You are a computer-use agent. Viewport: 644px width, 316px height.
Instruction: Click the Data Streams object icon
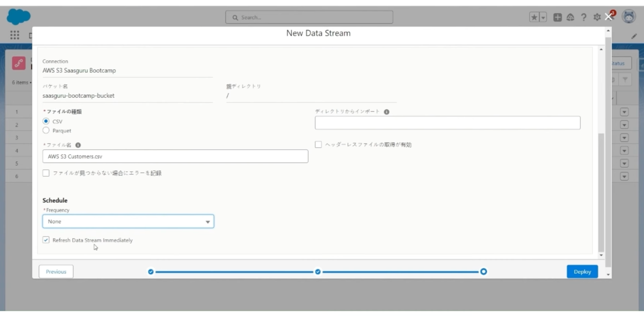(x=19, y=63)
